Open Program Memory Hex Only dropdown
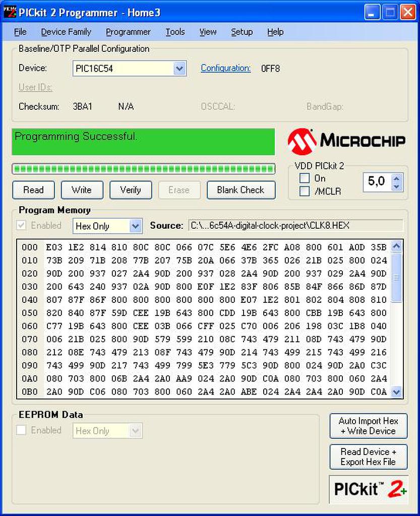Screen dimensions: 420x516 (135, 226)
